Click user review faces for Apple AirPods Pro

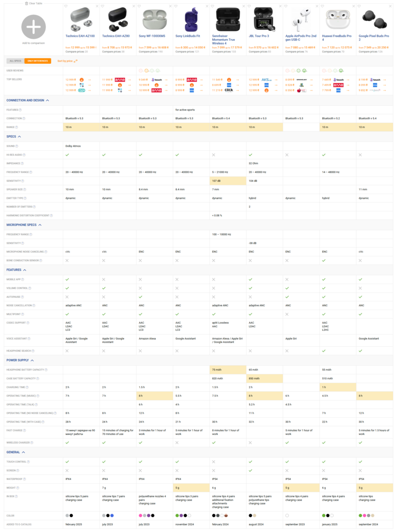[296, 71]
